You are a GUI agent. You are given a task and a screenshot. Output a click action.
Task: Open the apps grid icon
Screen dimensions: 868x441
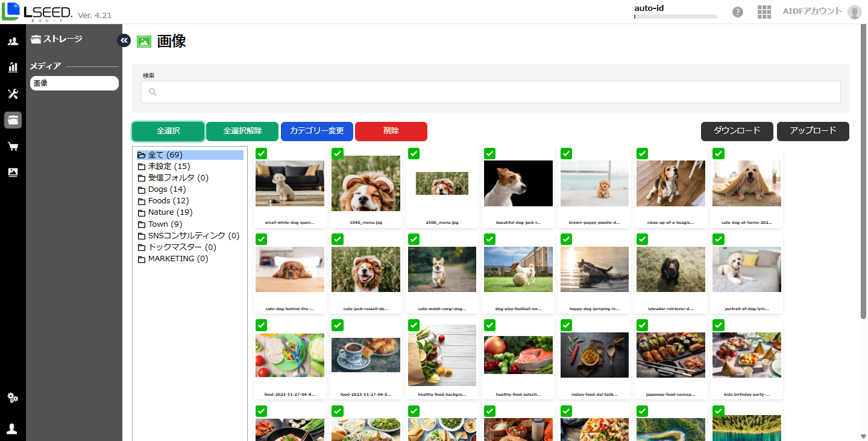[x=764, y=12]
